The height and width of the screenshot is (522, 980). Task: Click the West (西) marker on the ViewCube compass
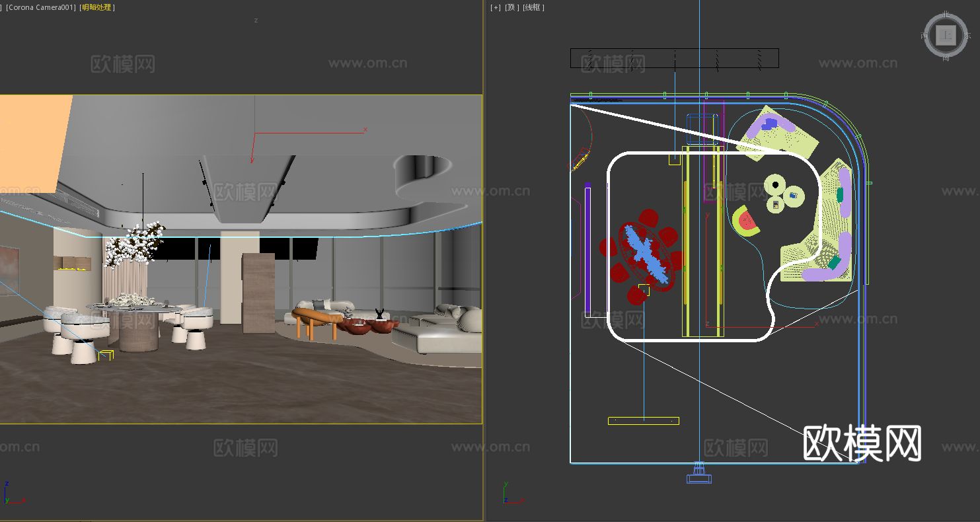click(x=924, y=35)
